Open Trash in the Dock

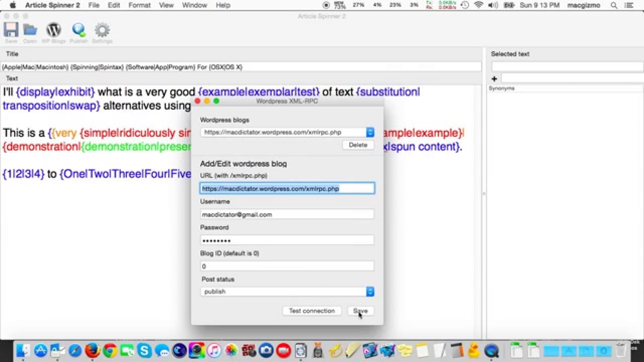(621, 350)
